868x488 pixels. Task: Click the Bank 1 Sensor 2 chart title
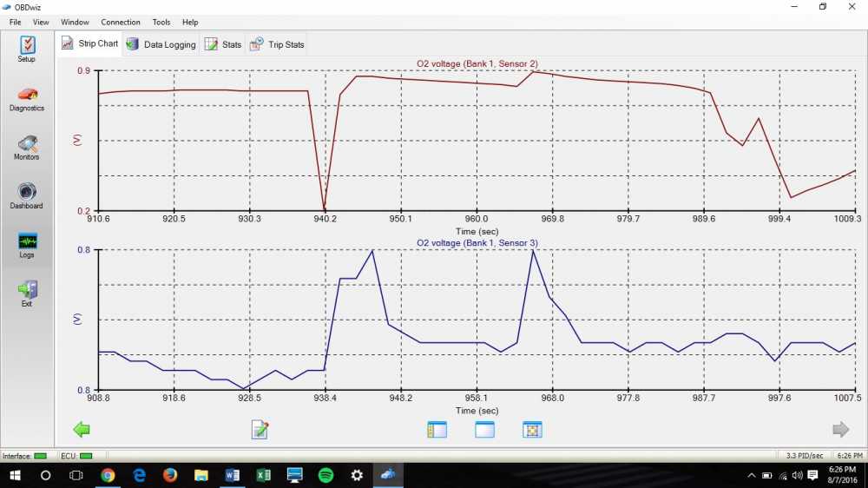tap(477, 63)
